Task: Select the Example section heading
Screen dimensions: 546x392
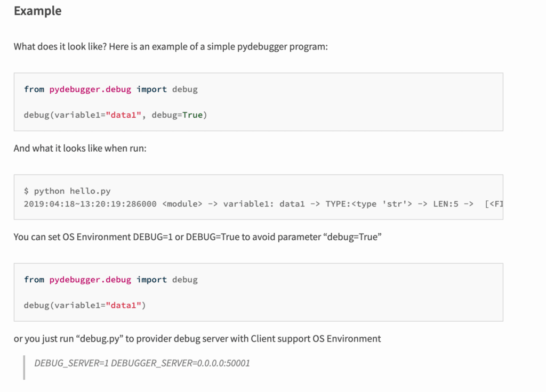Action: click(x=37, y=11)
